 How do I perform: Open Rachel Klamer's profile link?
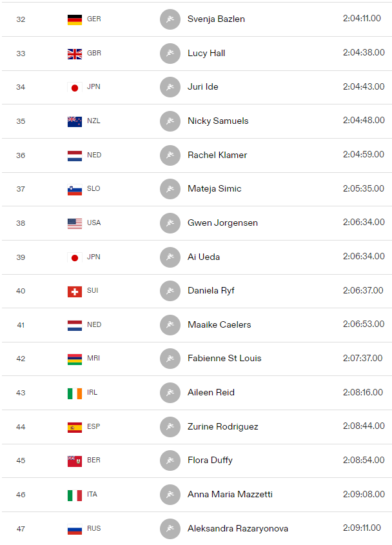click(217, 155)
